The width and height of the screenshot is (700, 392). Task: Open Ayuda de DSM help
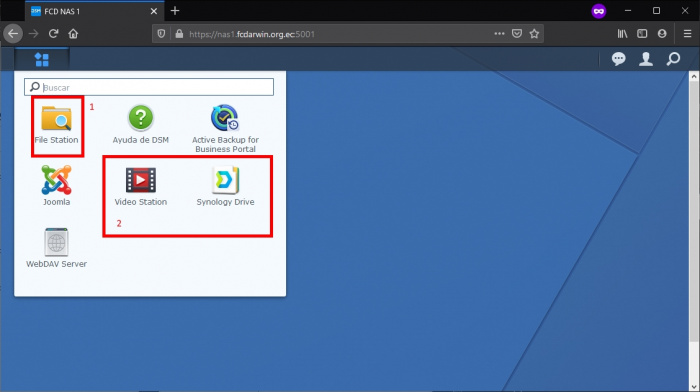141,125
